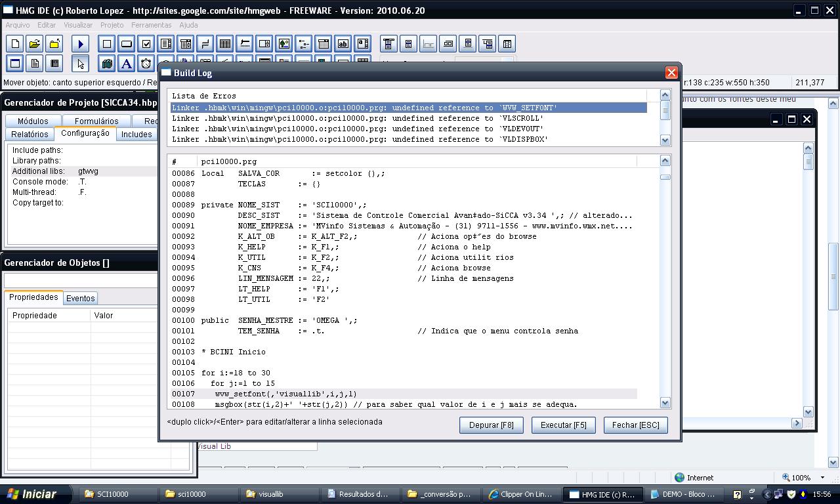
Task: Switch to the Módulos tab
Action: 33,121
